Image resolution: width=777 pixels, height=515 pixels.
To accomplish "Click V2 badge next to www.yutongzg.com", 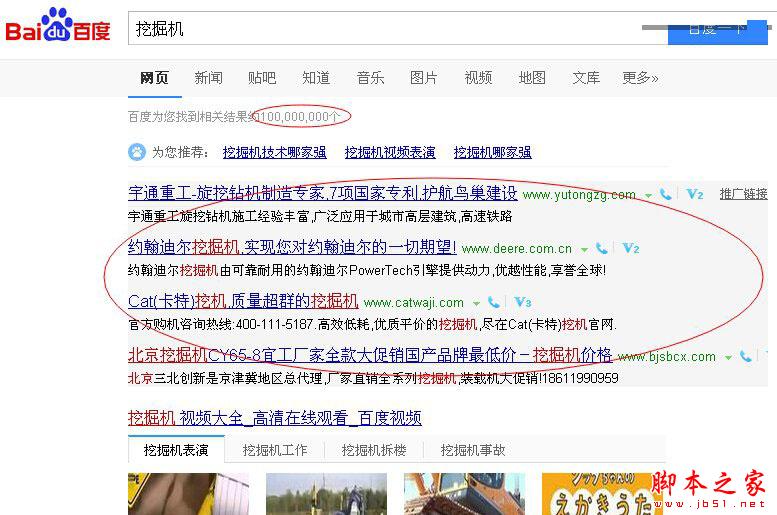I will point(694,194).
